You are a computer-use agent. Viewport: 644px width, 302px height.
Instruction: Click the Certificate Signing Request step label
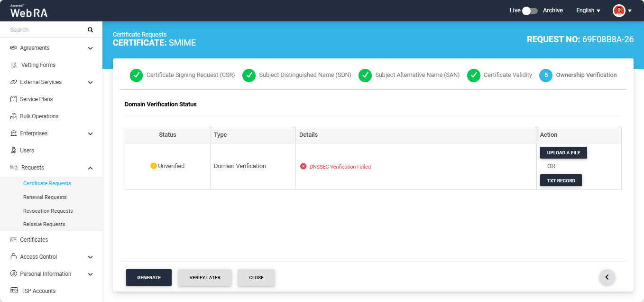coord(191,75)
